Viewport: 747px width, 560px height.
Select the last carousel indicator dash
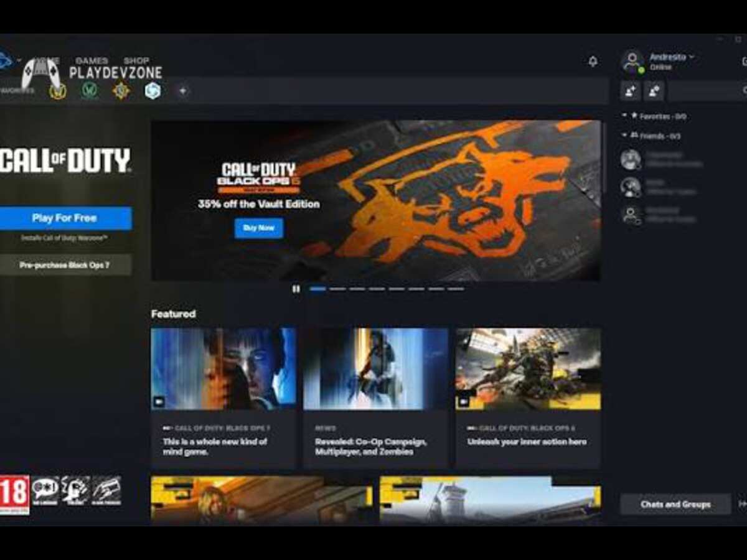click(456, 289)
